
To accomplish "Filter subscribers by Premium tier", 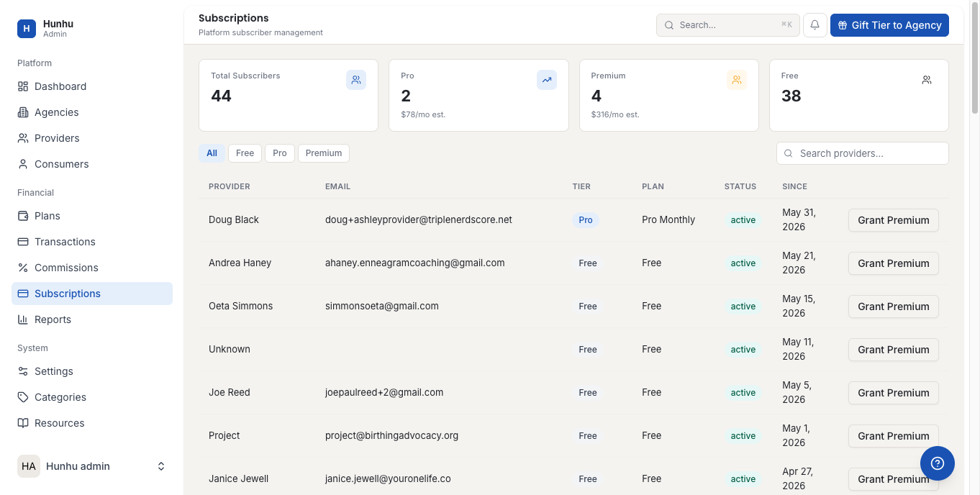I will tap(324, 153).
